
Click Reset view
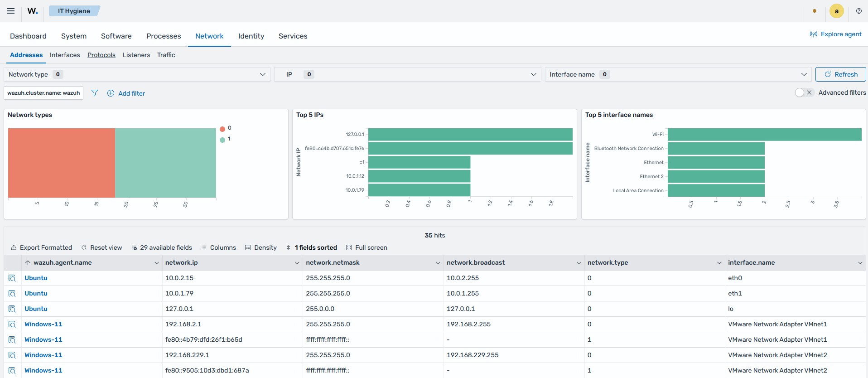click(x=101, y=247)
